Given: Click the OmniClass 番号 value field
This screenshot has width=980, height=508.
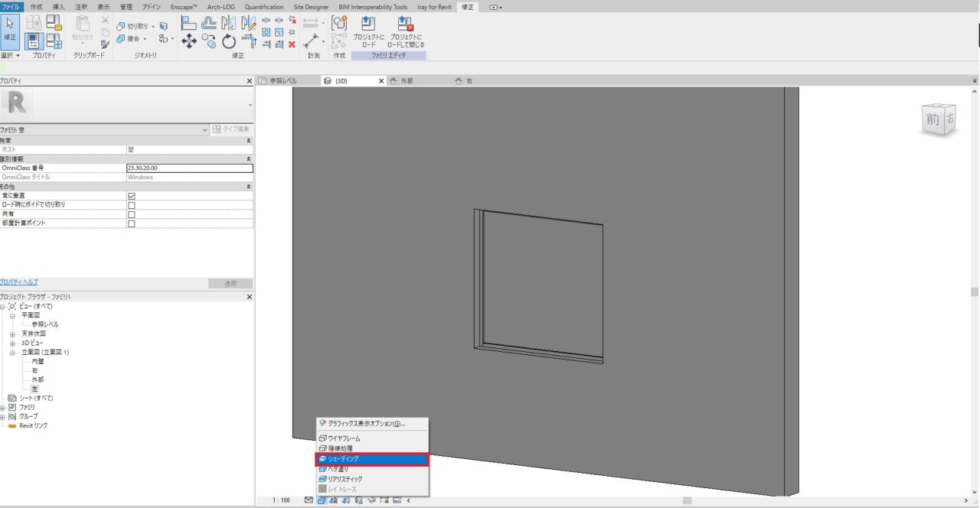Looking at the screenshot, I should click(189, 168).
